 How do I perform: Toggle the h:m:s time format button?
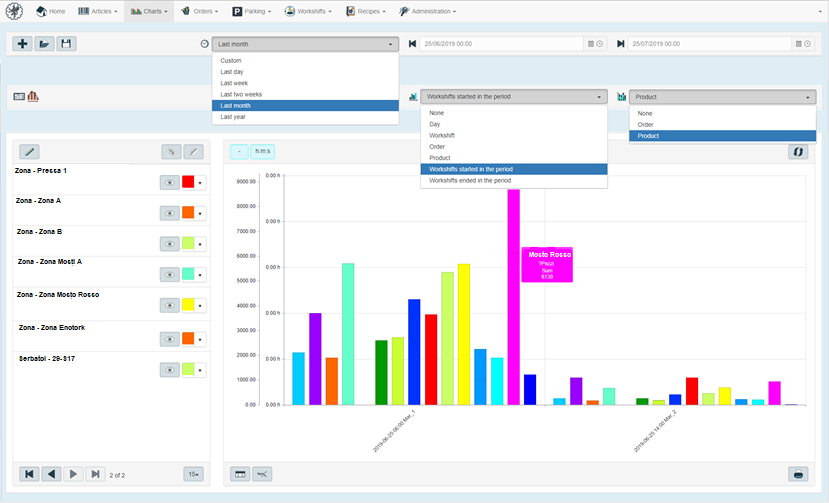262,151
